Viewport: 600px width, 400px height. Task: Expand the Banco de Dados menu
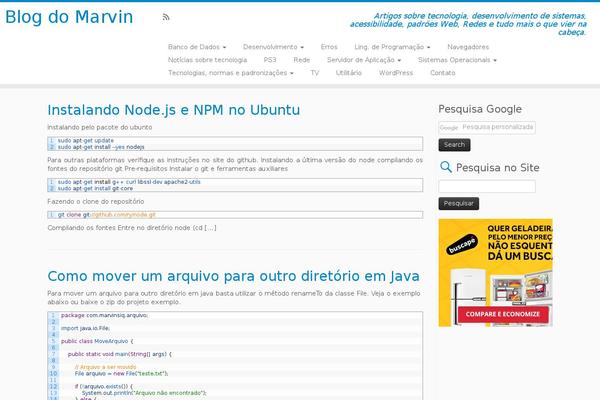tap(197, 47)
